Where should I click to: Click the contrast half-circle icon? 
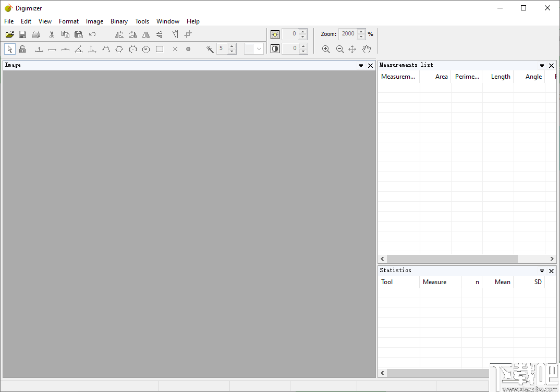click(x=275, y=48)
